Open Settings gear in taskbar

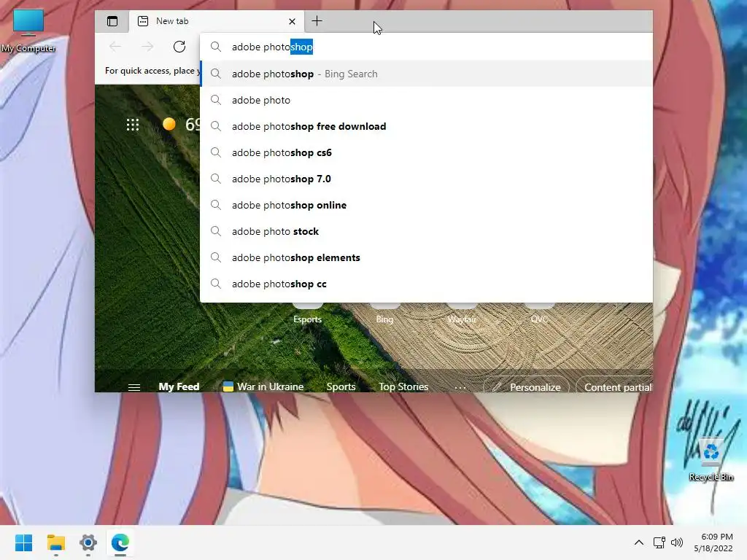pyautogui.click(x=88, y=542)
